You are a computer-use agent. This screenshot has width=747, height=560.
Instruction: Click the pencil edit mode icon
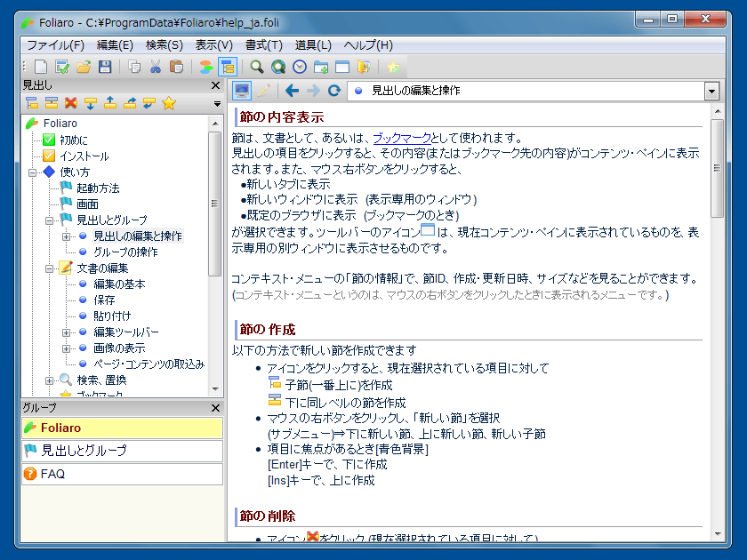263,91
